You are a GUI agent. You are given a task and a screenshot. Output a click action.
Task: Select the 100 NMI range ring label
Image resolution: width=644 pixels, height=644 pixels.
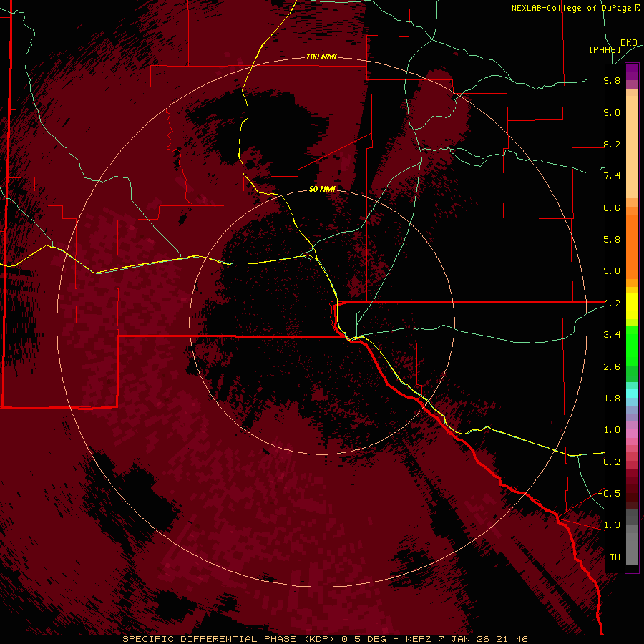(x=321, y=57)
